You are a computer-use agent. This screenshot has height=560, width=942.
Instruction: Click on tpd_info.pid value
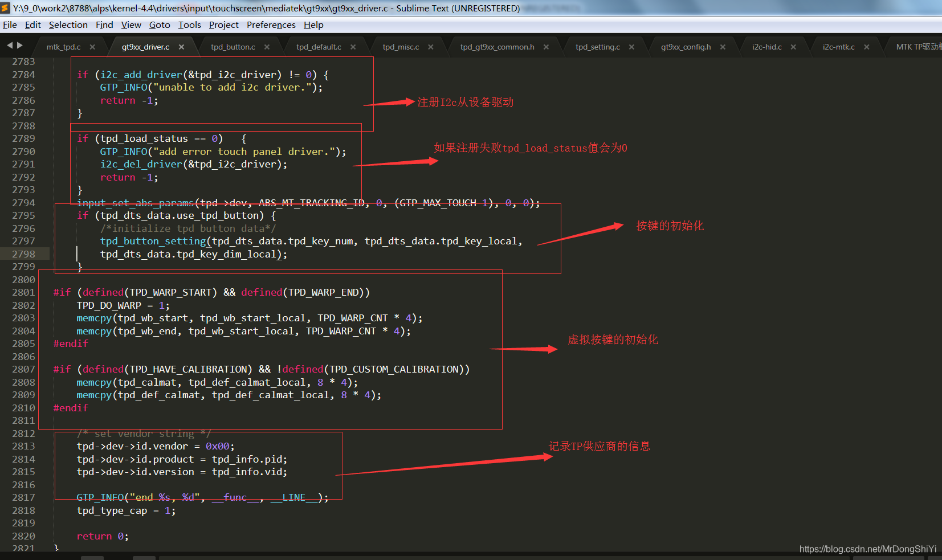[x=247, y=459]
